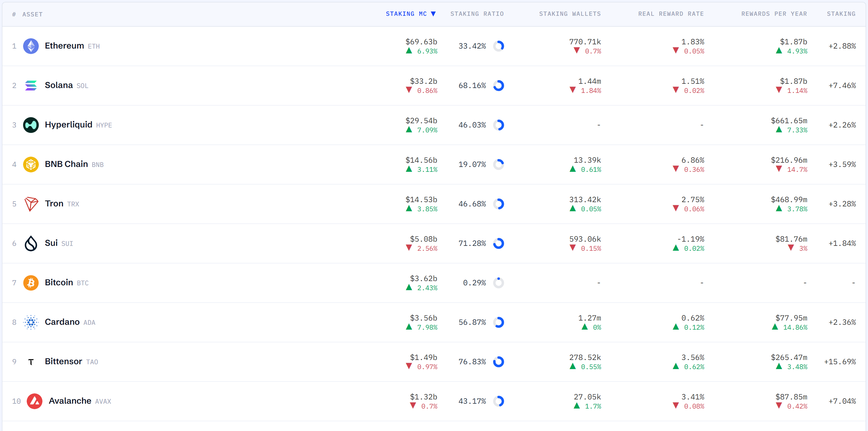
Task: Click the Avalanche logo icon
Action: click(x=35, y=401)
